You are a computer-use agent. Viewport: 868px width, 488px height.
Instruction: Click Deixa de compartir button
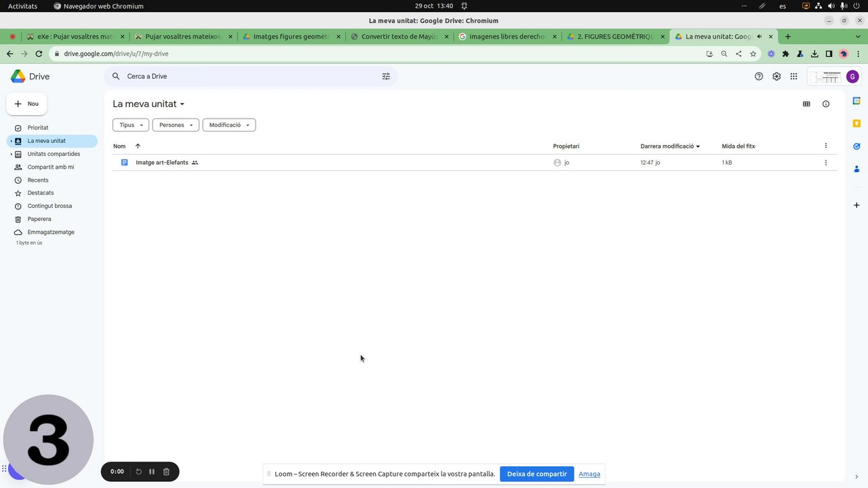pos(537,474)
